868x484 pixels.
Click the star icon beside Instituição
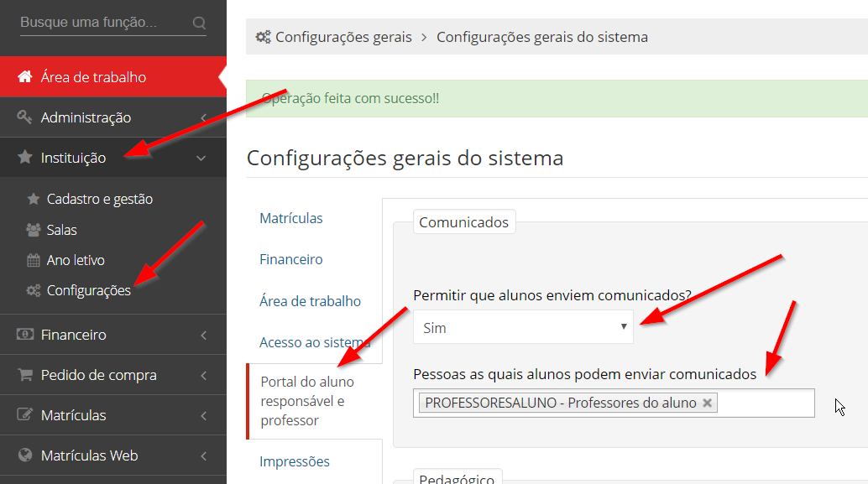[x=25, y=158]
